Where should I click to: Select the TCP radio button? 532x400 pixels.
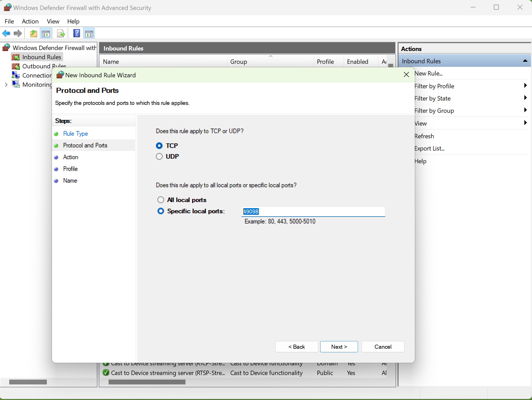point(159,146)
